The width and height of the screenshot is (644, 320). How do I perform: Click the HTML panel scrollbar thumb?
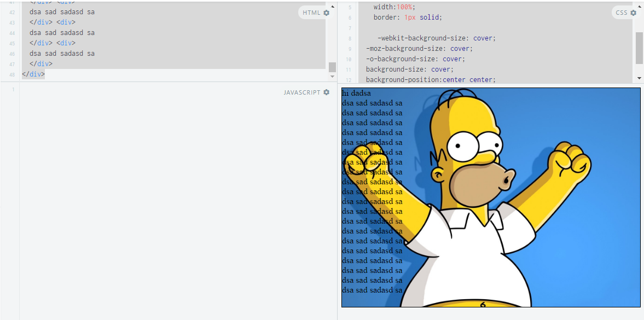pyautogui.click(x=332, y=67)
